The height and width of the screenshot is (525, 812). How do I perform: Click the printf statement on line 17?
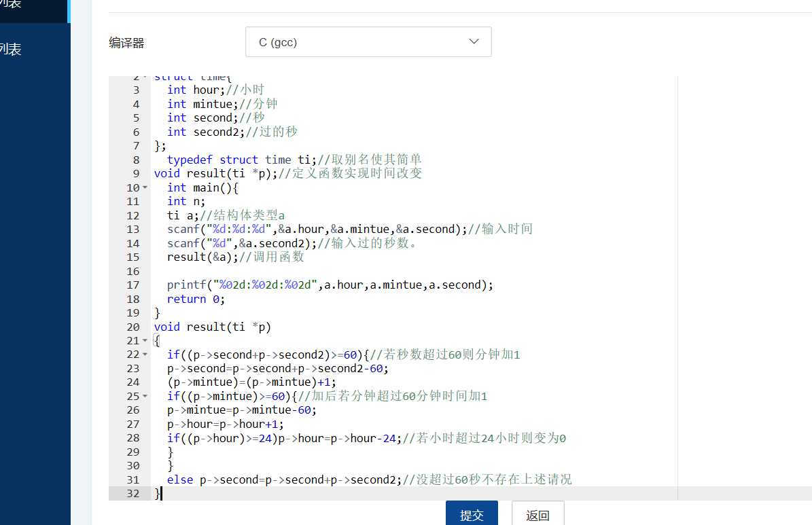(x=330, y=285)
